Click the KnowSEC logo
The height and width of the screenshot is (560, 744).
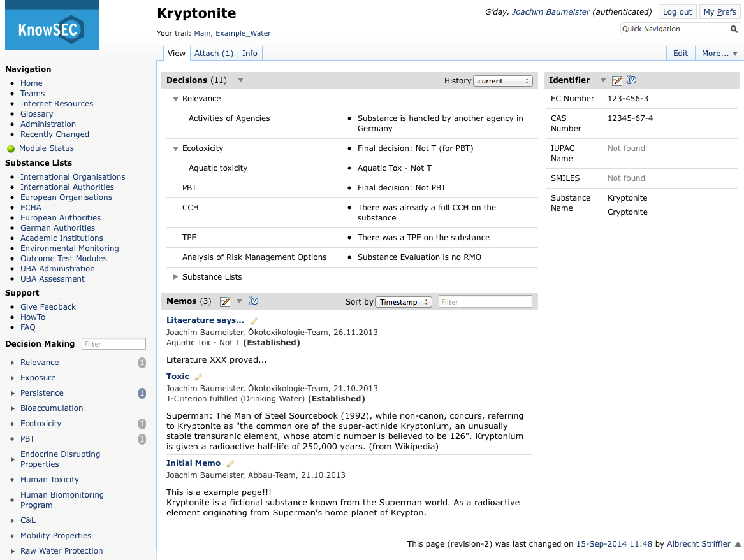point(52,25)
